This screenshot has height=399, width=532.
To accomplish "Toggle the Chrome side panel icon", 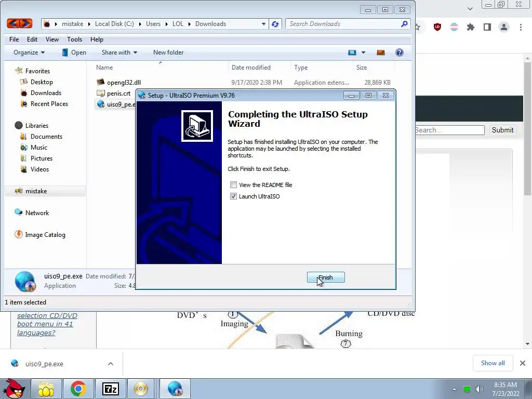I will 487,27.
